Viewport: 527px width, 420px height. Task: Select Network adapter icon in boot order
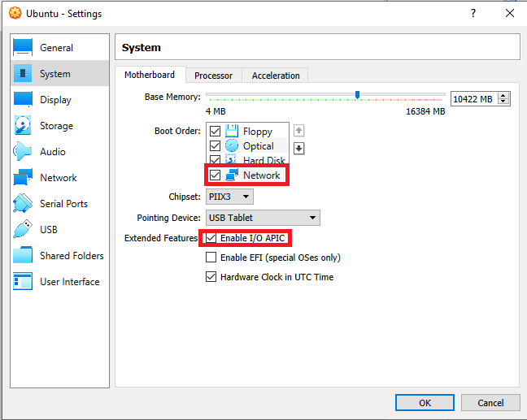coord(232,175)
